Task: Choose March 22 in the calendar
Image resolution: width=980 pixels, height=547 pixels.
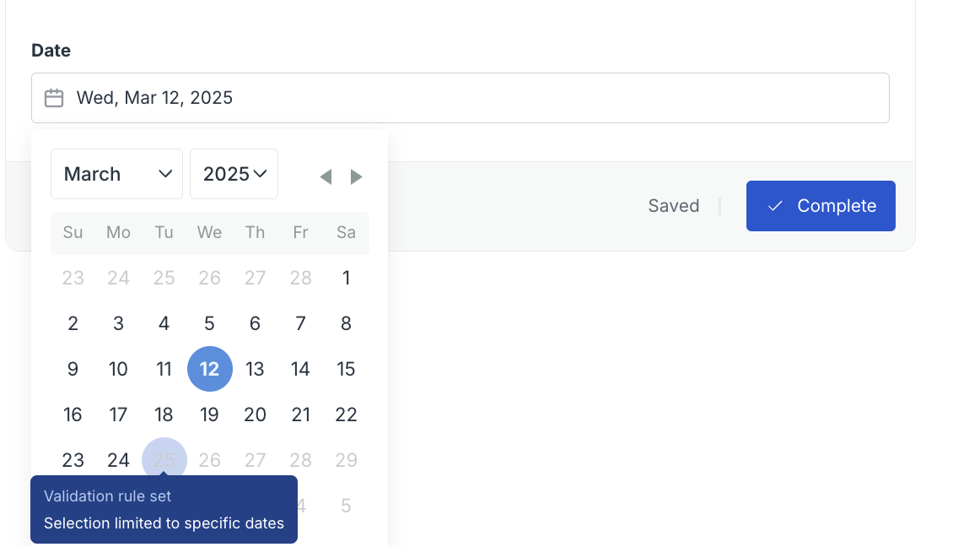Action: pos(347,414)
